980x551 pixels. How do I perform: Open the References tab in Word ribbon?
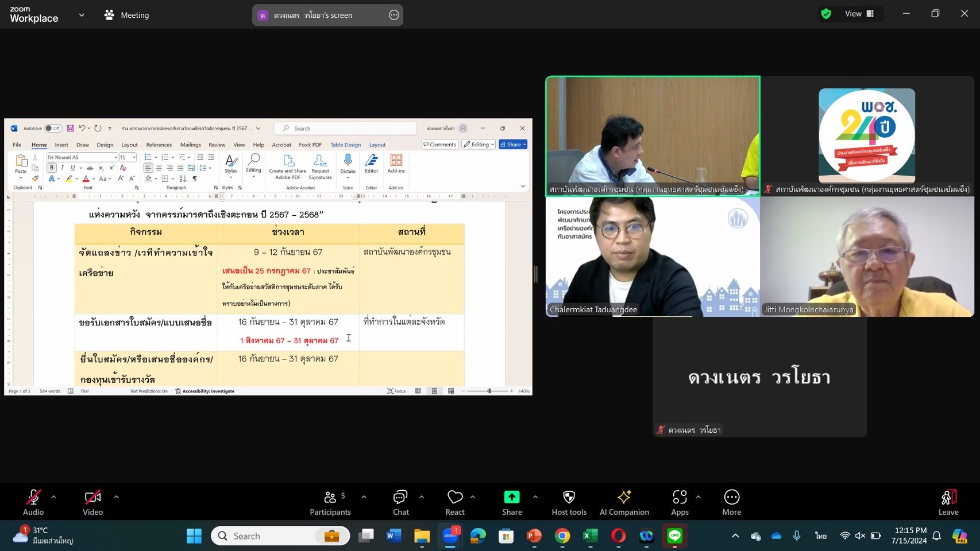click(x=159, y=145)
